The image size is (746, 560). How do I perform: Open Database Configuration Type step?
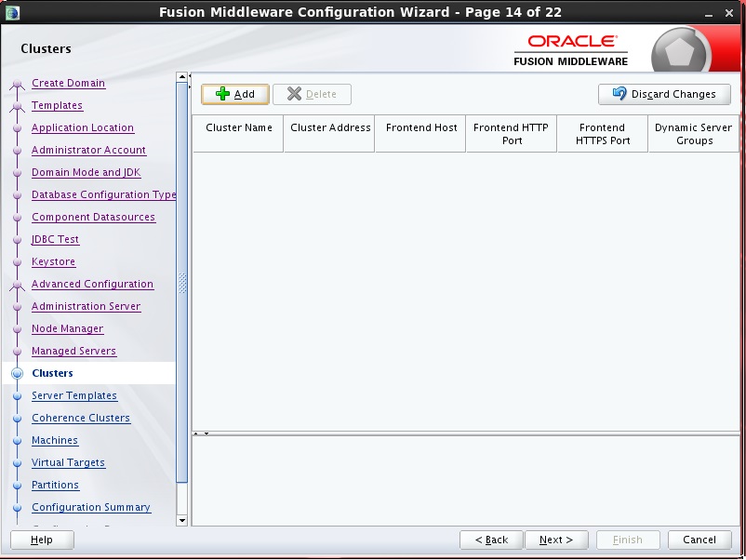pyautogui.click(x=104, y=194)
